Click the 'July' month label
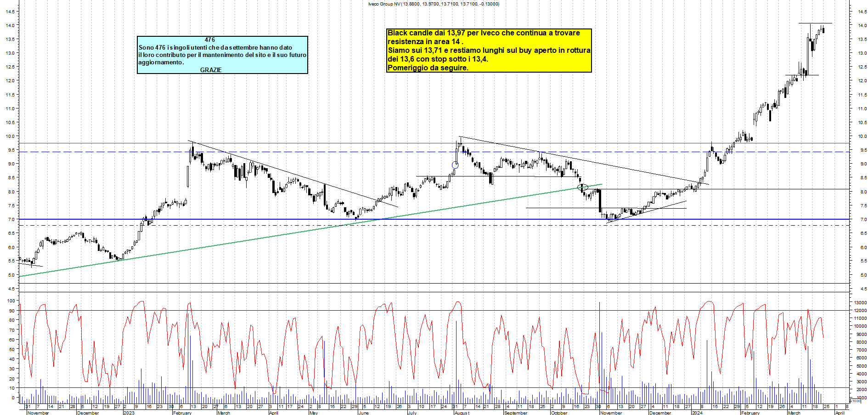868x415 pixels. 412,413
